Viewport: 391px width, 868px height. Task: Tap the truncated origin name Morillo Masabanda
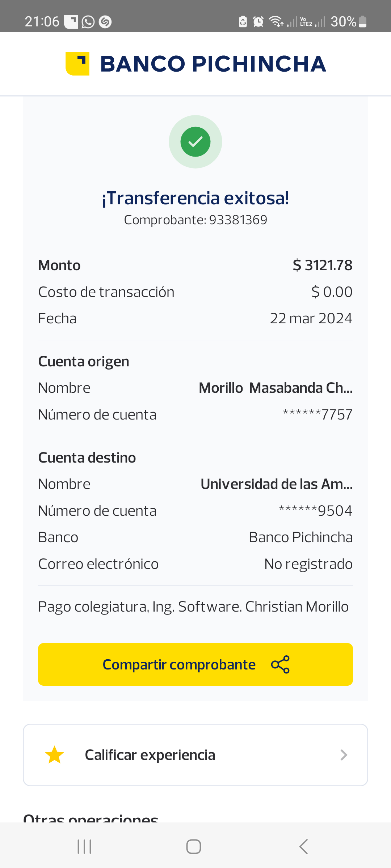276,388
